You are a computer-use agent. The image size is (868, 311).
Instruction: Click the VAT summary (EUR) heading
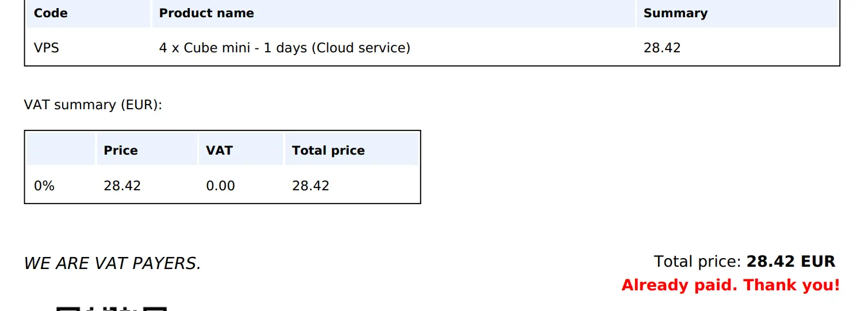[x=93, y=105]
